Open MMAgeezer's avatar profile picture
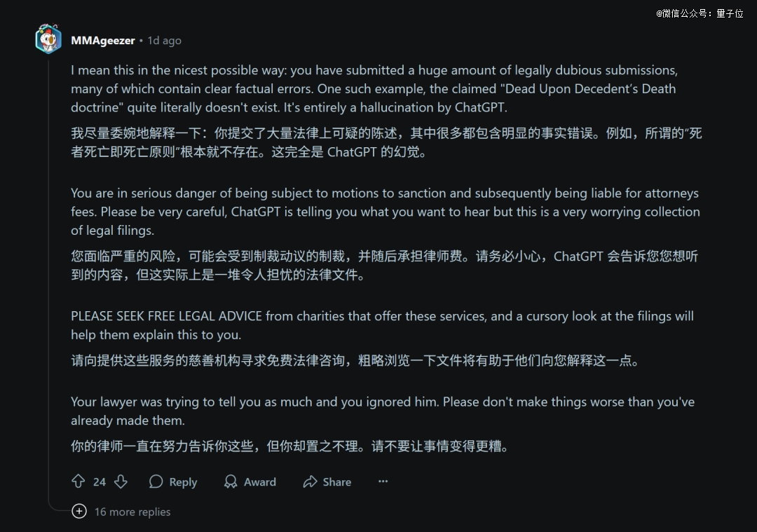 (x=48, y=39)
